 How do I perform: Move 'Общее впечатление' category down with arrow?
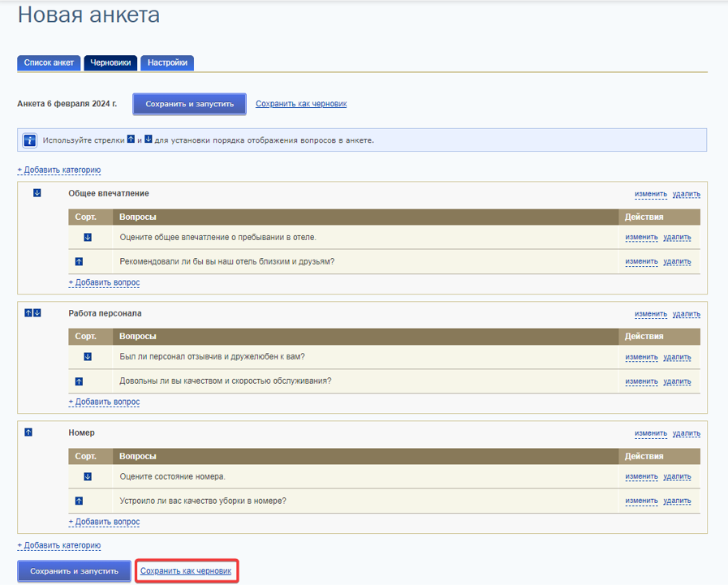click(37, 192)
